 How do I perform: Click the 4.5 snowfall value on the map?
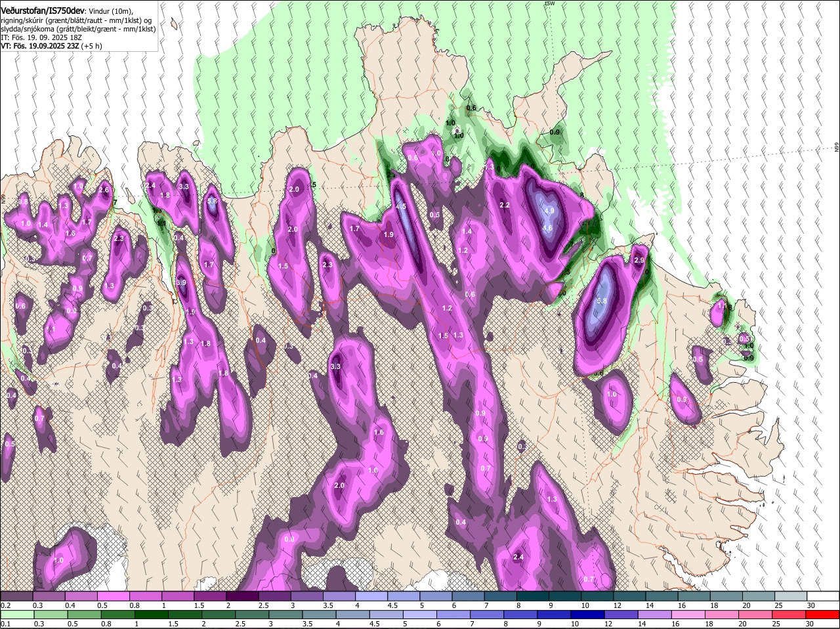tap(402, 207)
